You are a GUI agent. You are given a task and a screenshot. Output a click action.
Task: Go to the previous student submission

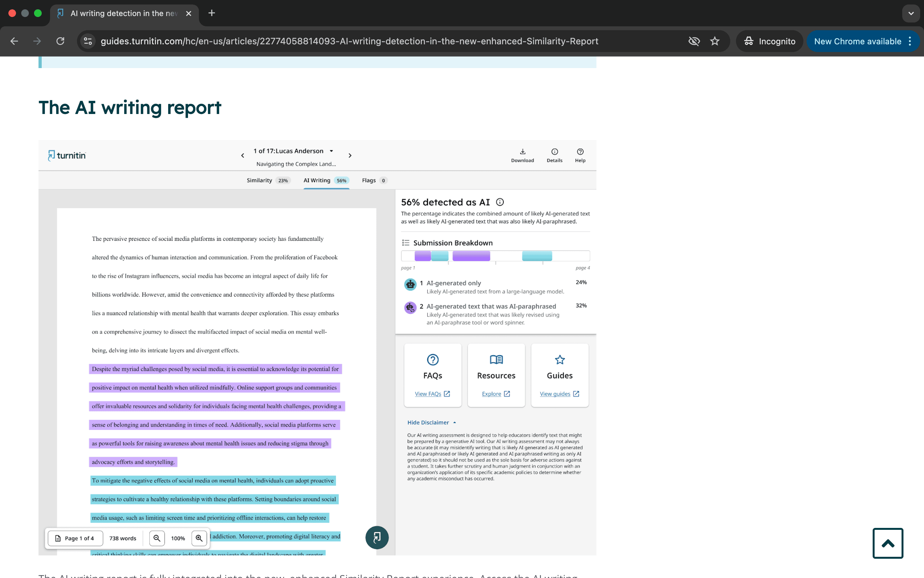tap(243, 156)
